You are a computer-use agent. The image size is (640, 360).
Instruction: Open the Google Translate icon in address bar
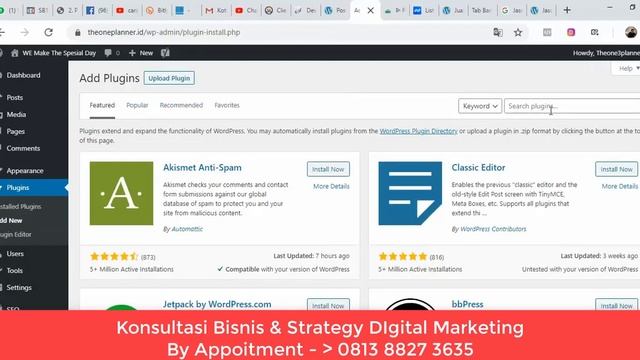[x=498, y=32]
